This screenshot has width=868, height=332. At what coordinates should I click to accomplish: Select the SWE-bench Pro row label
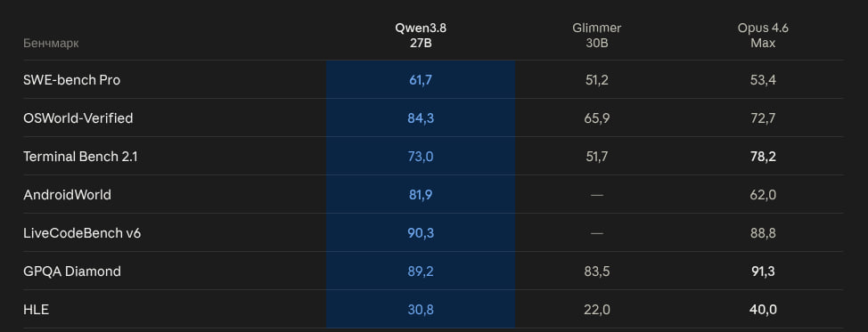(72, 80)
